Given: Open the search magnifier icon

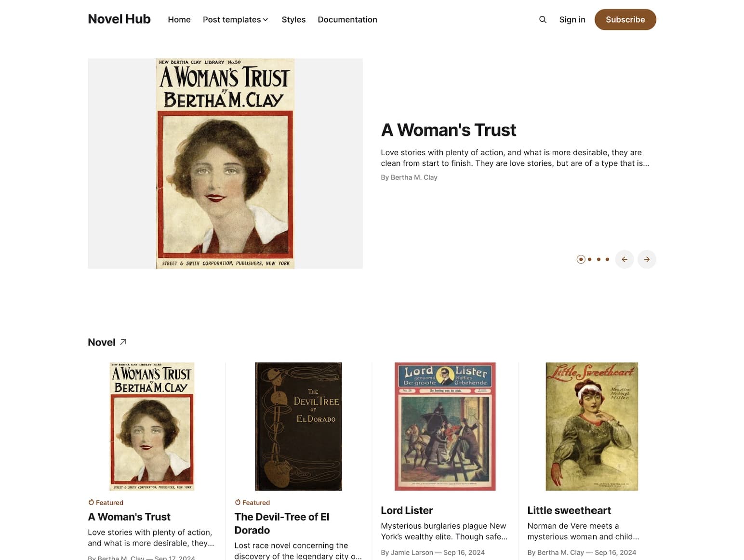Looking at the screenshot, I should coord(543,20).
